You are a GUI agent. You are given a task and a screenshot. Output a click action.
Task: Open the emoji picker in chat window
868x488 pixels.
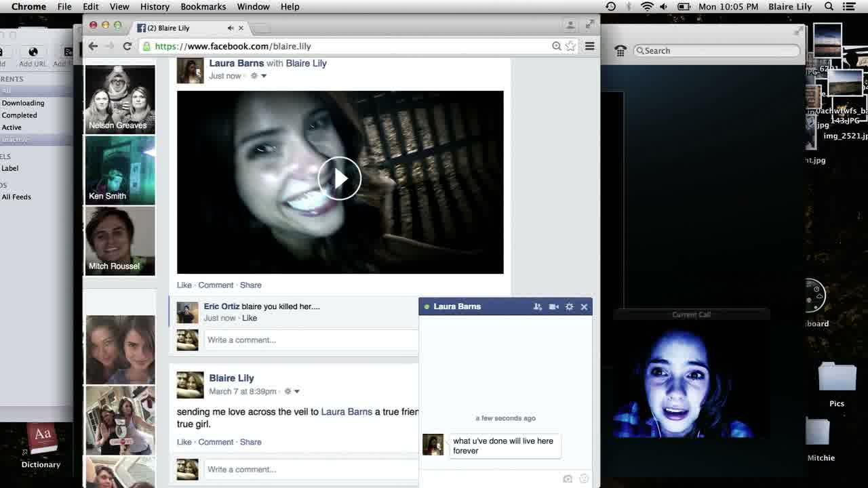click(x=584, y=479)
